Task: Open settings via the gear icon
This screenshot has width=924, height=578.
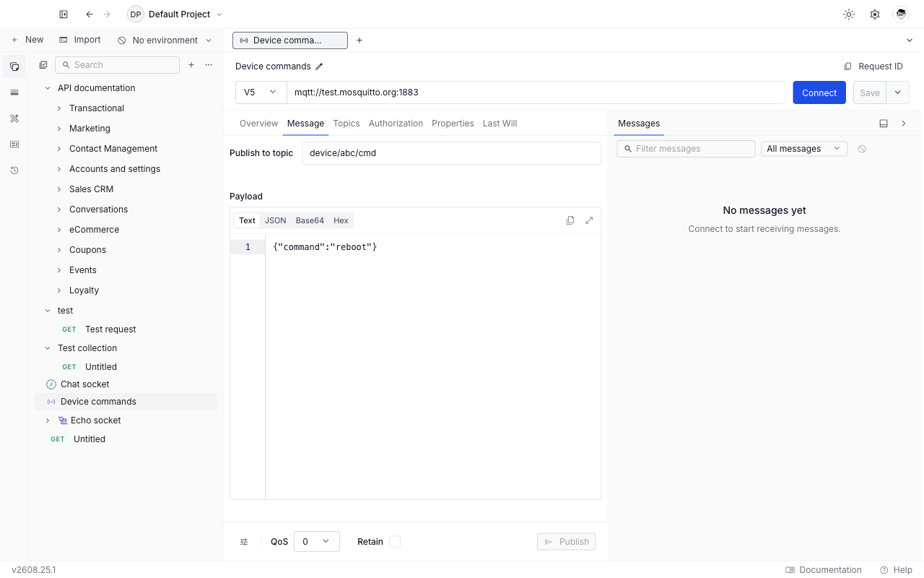Action: 875,14
